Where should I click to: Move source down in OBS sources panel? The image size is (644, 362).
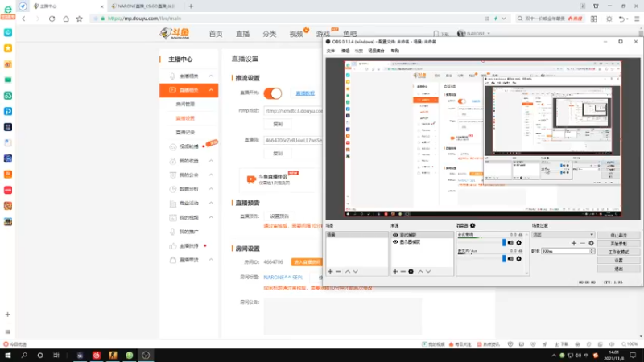[428, 271]
